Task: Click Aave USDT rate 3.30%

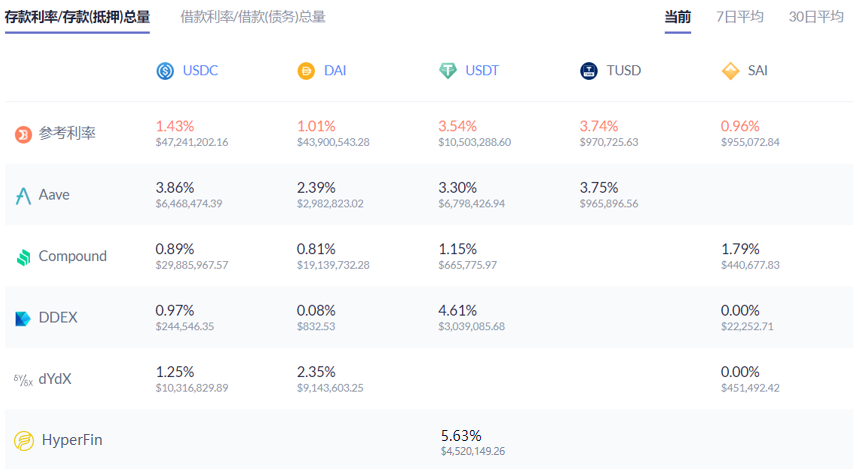Action: 458,188
